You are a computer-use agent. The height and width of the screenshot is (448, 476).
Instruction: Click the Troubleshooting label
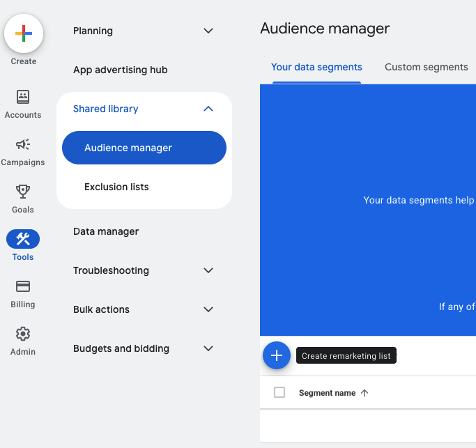click(x=111, y=270)
